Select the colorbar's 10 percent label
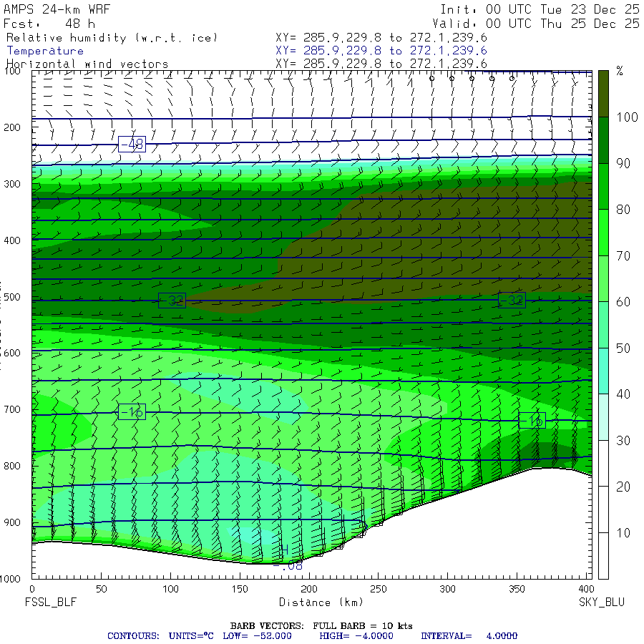The height and width of the screenshot is (644, 644). (623, 533)
